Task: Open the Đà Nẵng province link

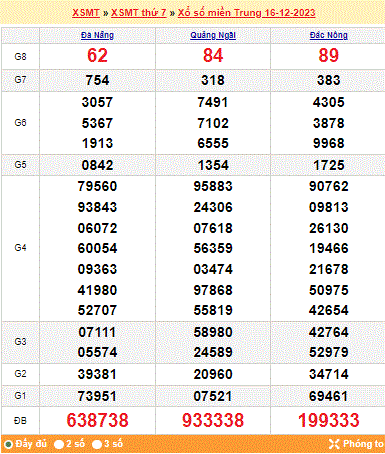Action: pos(97,35)
